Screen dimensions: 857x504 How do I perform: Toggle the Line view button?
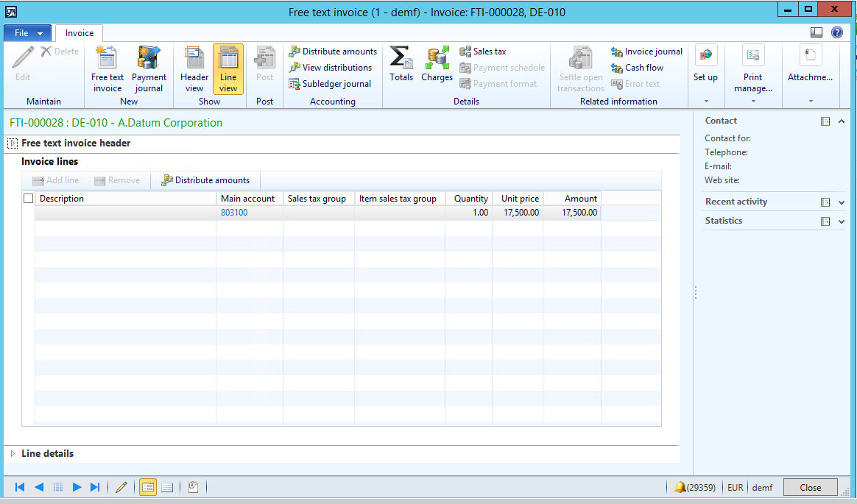[228, 69]
